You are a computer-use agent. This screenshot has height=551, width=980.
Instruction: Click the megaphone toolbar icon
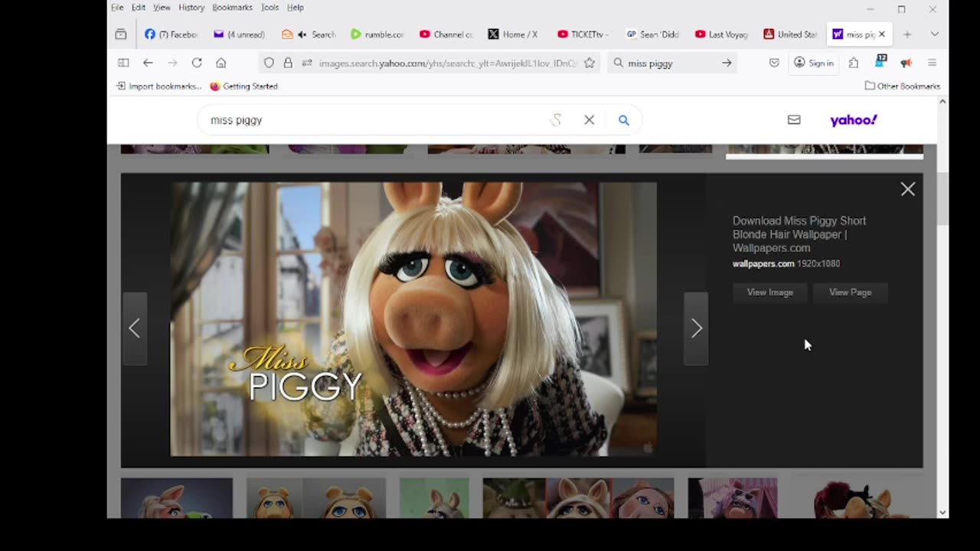[906, 63]
